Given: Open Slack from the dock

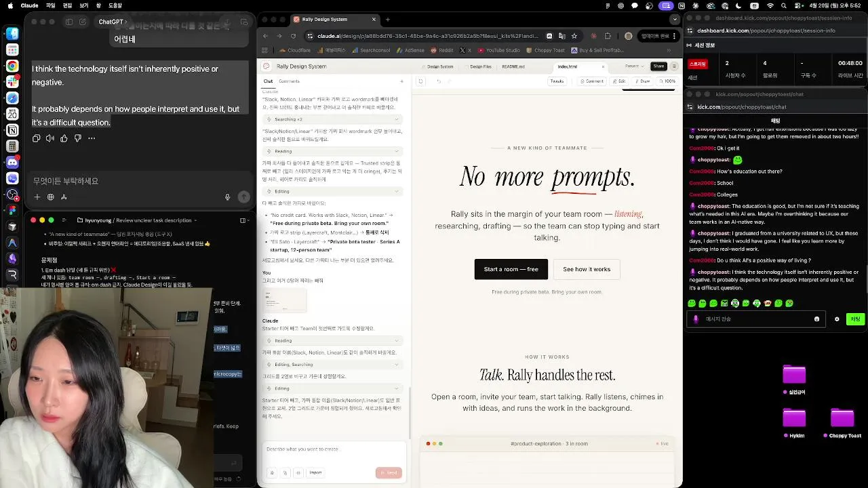Looking at the screenshot, I should (12, 82).
